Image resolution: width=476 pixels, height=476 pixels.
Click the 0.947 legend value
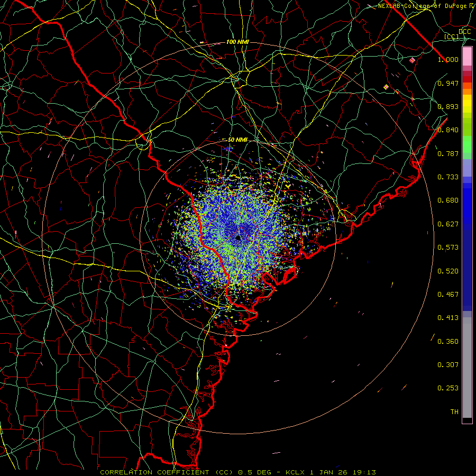point(448,83)
